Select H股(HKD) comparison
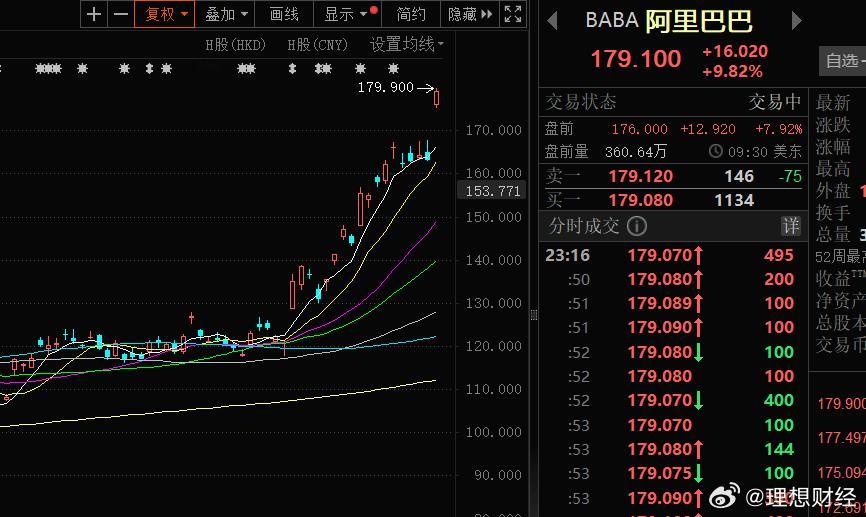866x517 pixels. click(236, 45)
